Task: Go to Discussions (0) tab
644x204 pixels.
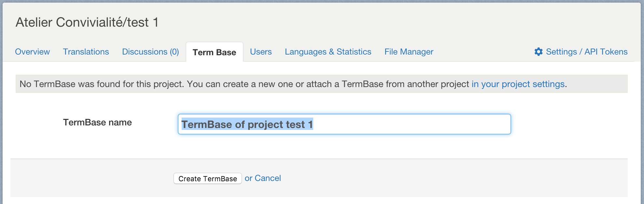Action: pos(150,52)
